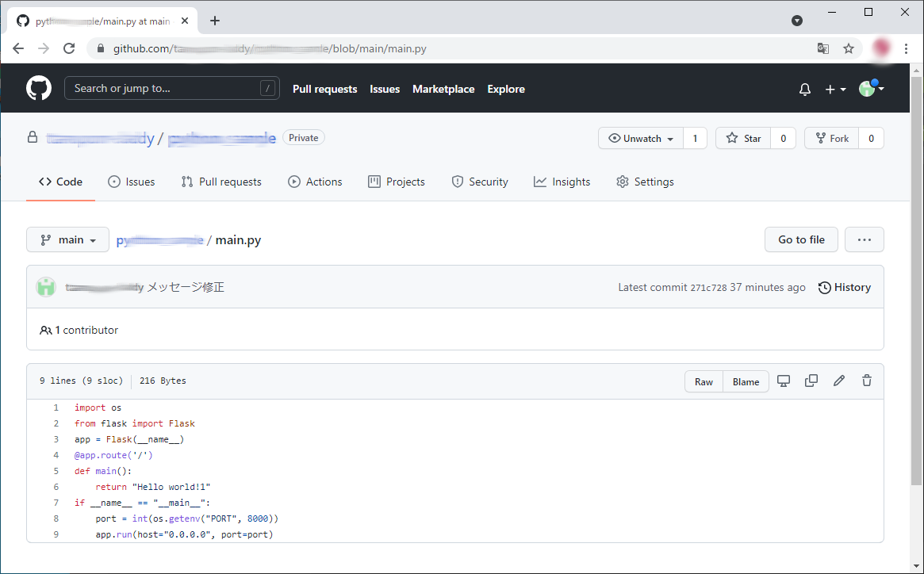Bookmark page with the star icon
This screenshot has width=924, height=574.
[849, 48]
